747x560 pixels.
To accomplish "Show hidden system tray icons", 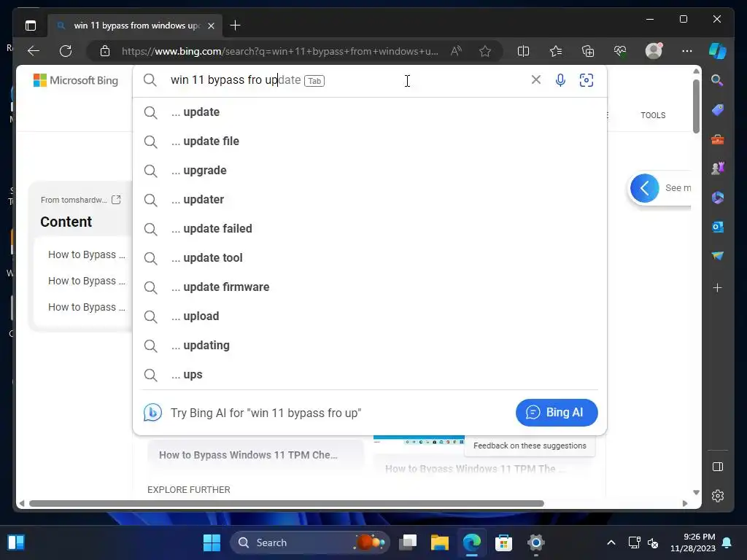I will [x=611, y=542].
